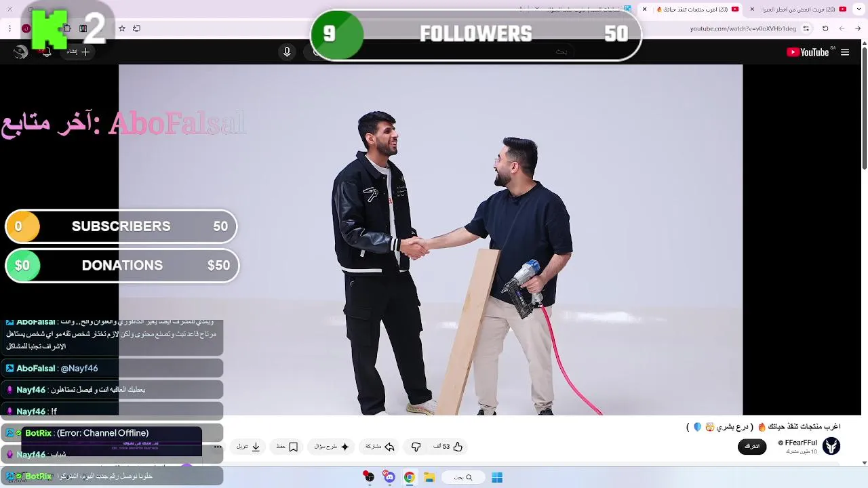Viewport: 868px width, 488px height.
Task: Open the YouTube account avatar menu
Action: [x=21, y=52]
